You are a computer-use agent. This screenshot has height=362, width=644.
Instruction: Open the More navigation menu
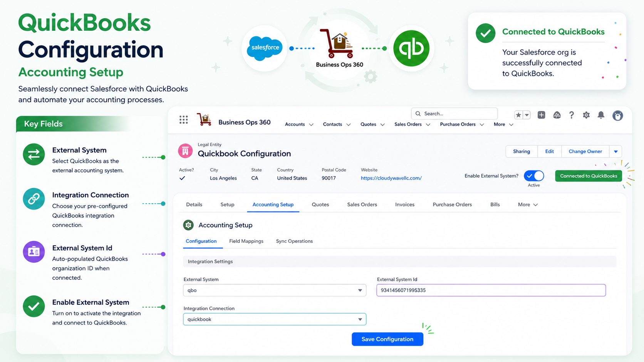click(503, 125)
